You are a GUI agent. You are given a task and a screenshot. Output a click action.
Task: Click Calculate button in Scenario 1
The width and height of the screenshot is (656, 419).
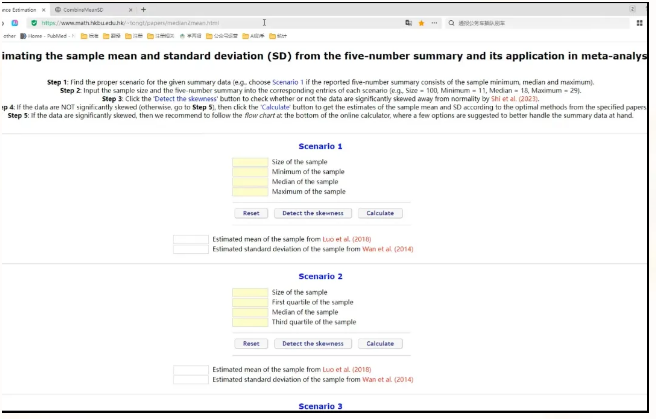[380, 213]
